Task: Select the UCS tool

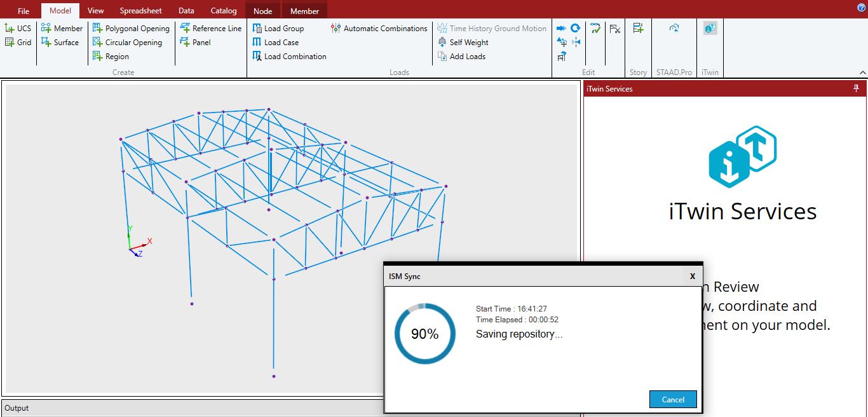Action: click(x=17, y=29)
